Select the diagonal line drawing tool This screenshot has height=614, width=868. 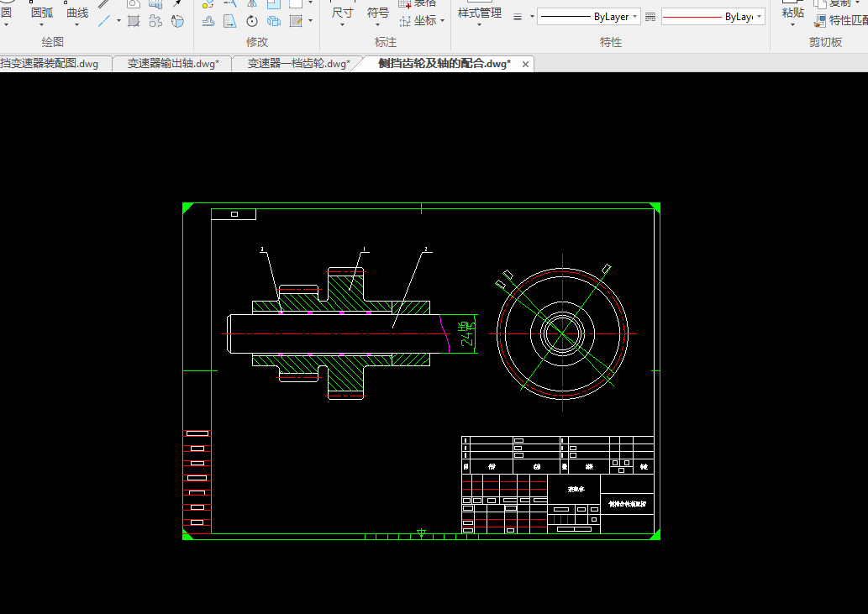[x=103, y=20]
